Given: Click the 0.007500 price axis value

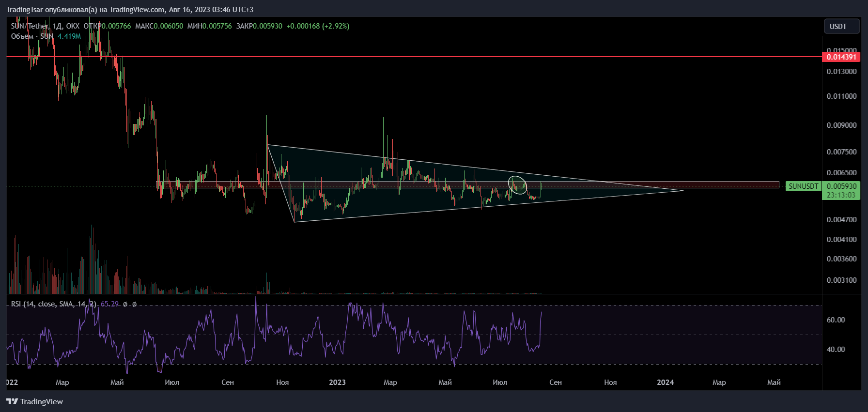Looking at the screenshot, I should tap(841, 152).
